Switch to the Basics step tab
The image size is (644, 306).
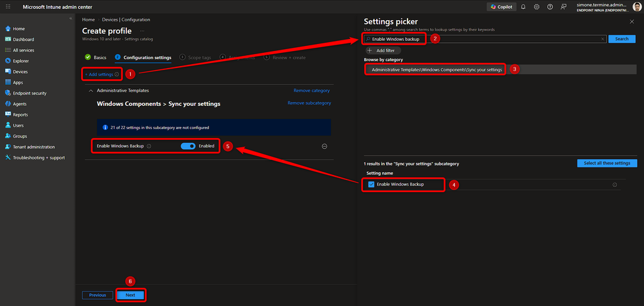(96, 57)
